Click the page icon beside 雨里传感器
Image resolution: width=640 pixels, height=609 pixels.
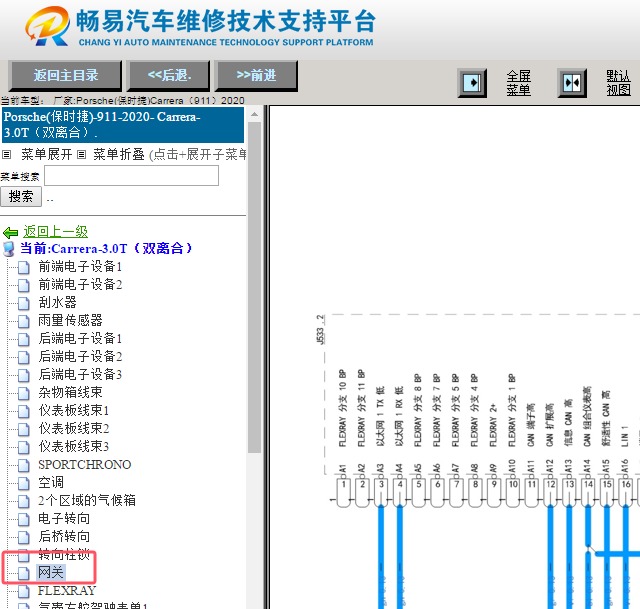(x=24, y=321)
